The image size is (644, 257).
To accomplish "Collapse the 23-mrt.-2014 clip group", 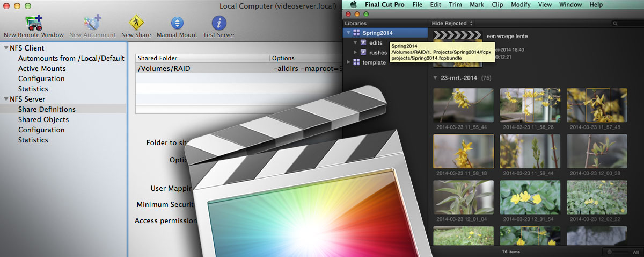I will (435, 78).
